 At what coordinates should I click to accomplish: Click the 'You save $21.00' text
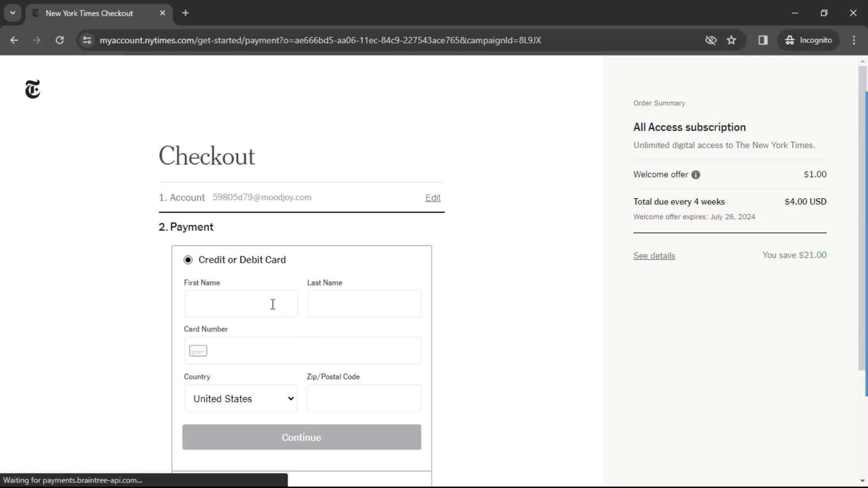pos(794,255)
